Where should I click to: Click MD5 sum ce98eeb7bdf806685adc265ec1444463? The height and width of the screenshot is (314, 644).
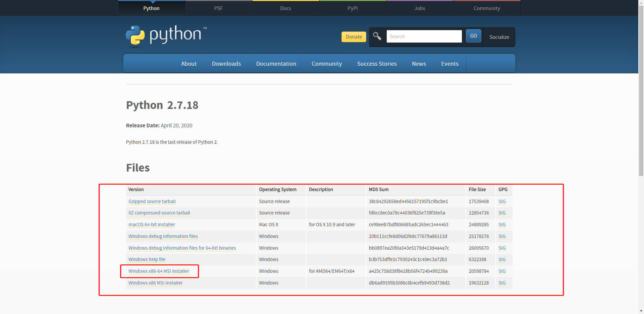tap(409, 225)
